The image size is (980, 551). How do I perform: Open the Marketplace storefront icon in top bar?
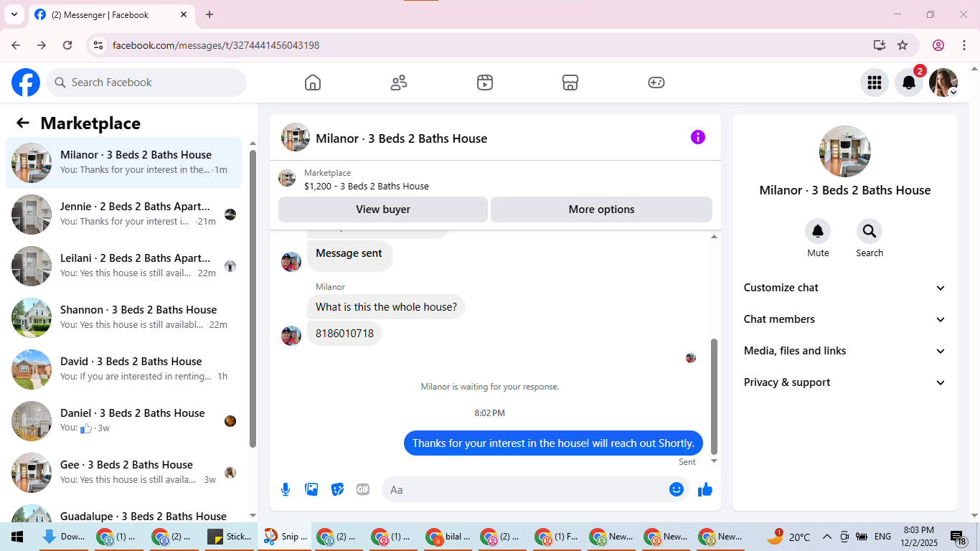[570, 83]
